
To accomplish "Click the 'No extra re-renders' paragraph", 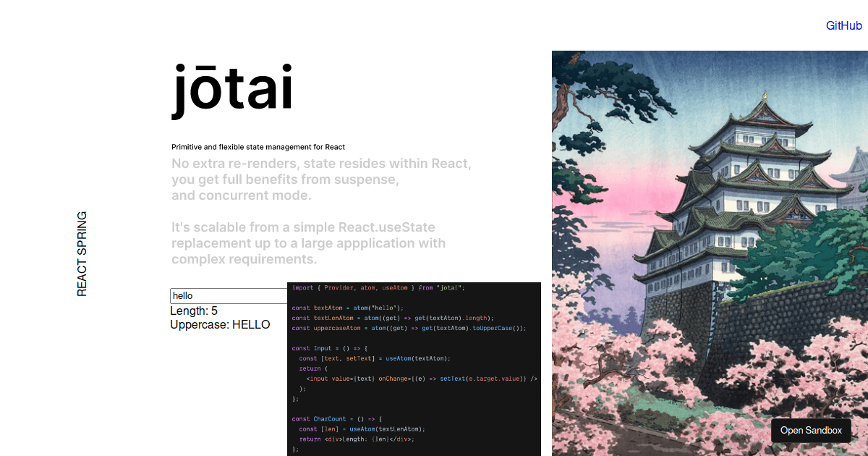I will [320, 179].
